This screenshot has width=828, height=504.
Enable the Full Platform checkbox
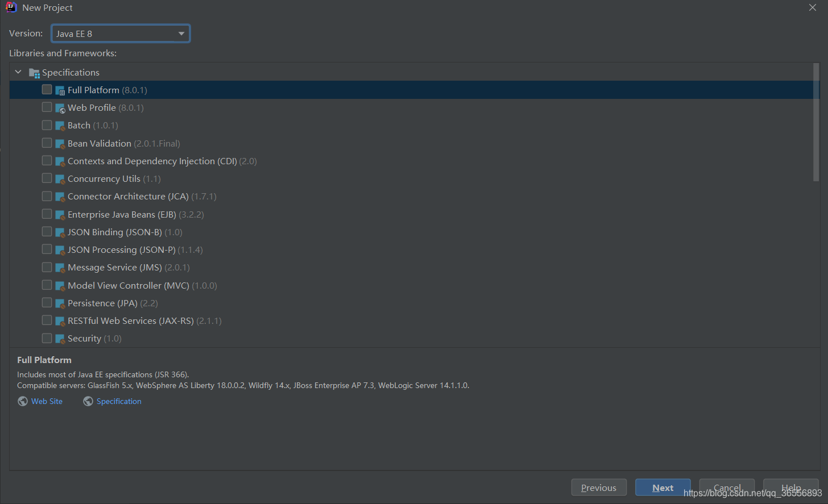[47, 89]
